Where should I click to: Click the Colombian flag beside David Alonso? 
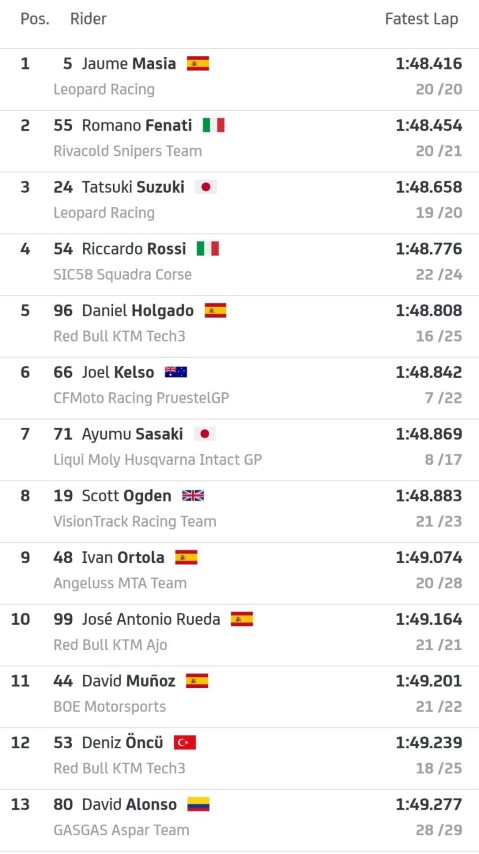click(x=198, y=804)
